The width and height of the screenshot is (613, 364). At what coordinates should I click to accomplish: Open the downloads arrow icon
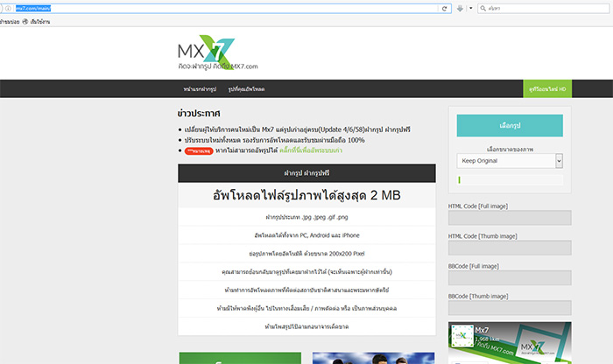click(x=460, y=8)
